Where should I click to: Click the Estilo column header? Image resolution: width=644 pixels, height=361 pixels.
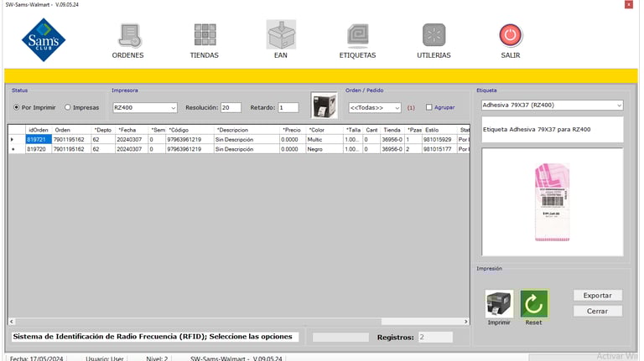click(x=440, y=130)
